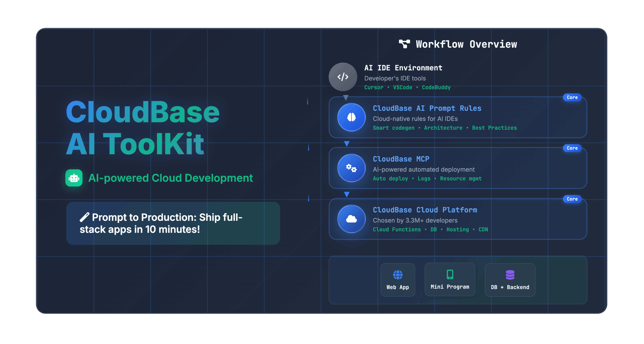Click the Core badge on Cloud Platform
Screen dimensions: 644x344
572,199
